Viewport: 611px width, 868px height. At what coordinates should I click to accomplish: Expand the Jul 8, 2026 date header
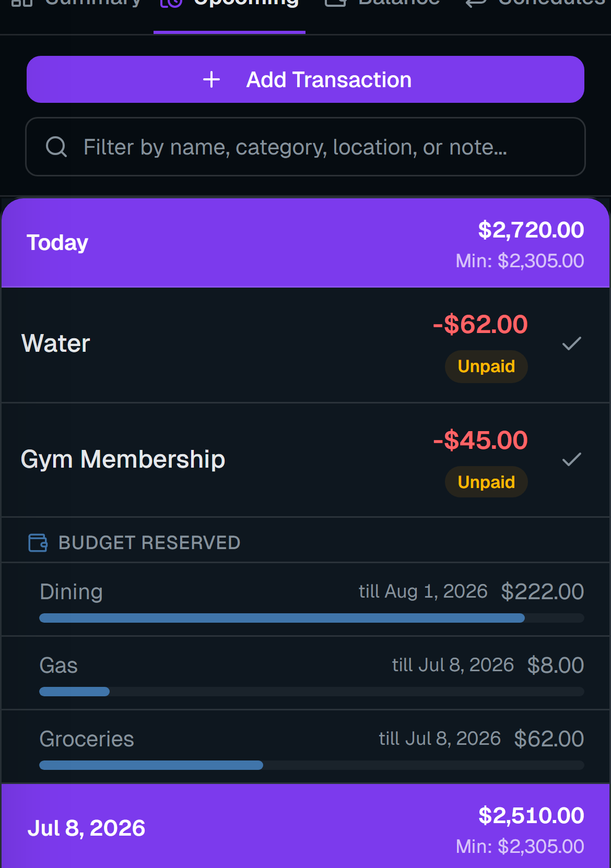coord(305,826)
